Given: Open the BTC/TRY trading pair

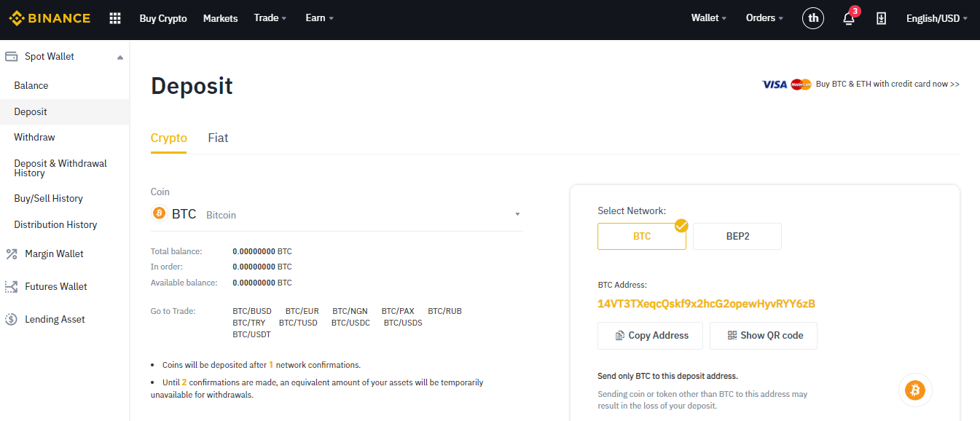Looking at the screenshot, I should [x=249, y=323].
